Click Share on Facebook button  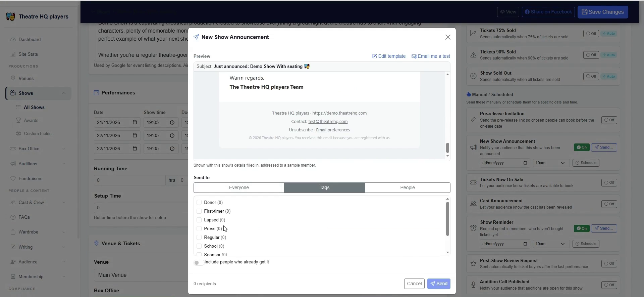(548, 12)
